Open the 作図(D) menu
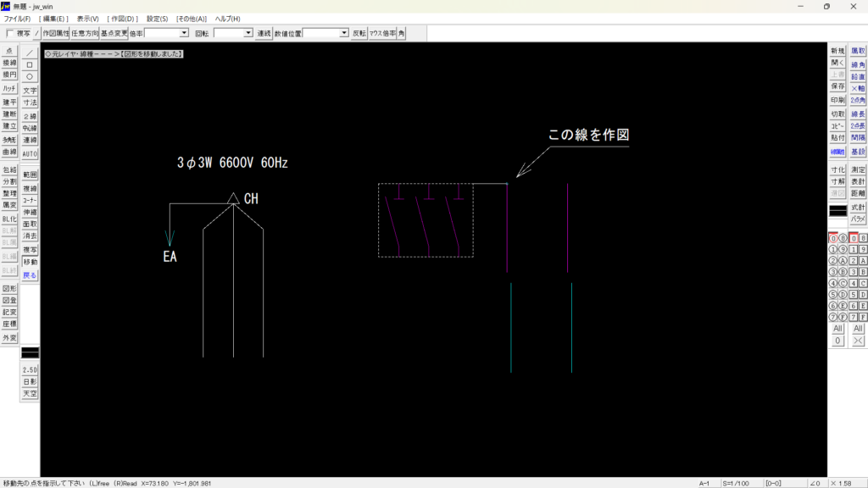 pos(122,19)
